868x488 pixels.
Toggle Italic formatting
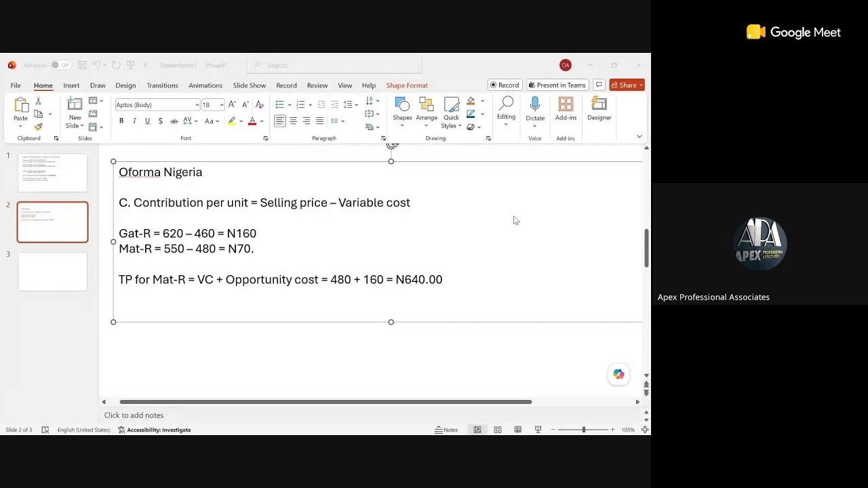click(x=134, y=121)
